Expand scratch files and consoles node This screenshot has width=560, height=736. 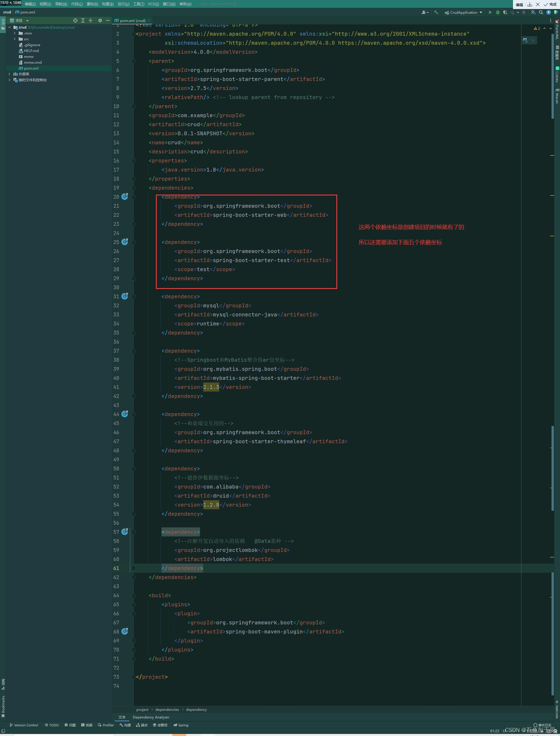(x=10, y=80)
